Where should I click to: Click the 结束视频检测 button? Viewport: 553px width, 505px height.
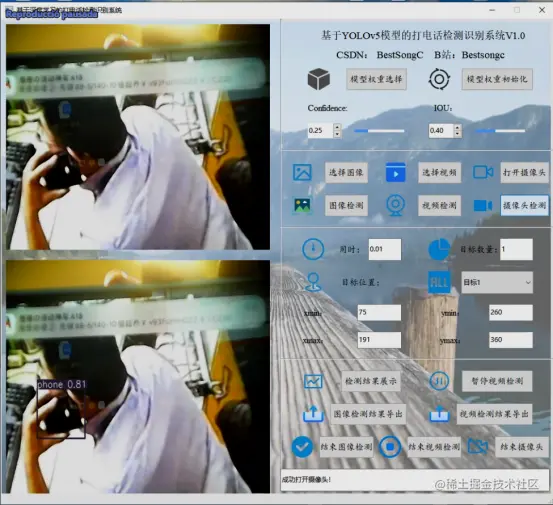pyautogui.click(x=434, y=447)
